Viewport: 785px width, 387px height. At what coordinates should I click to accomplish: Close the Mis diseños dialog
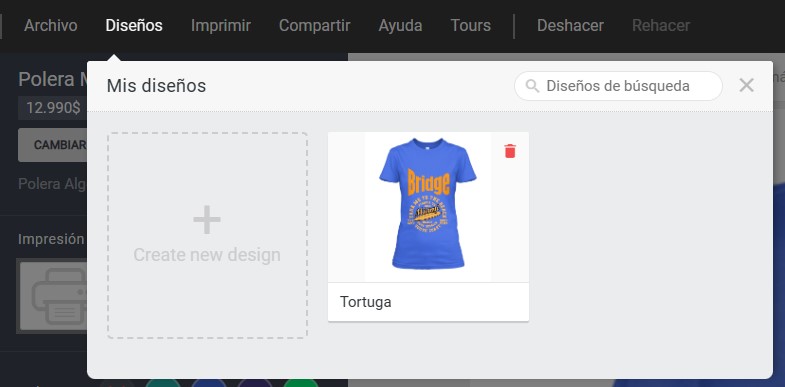click(x=746, y=86)
